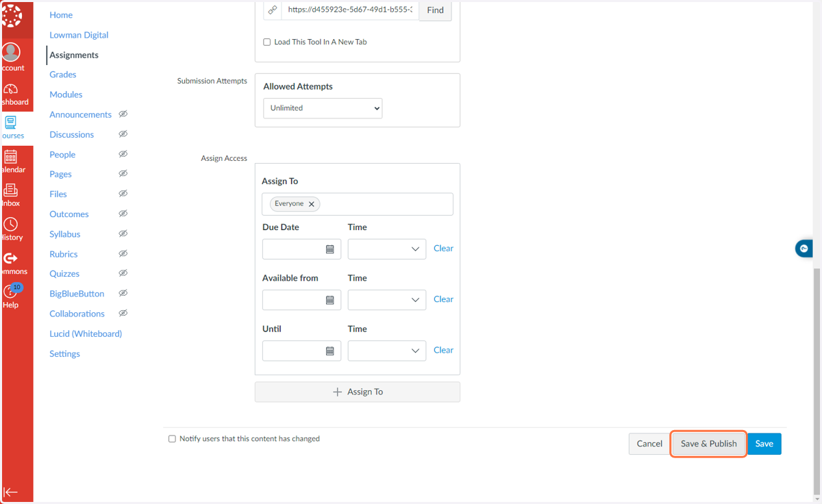Click hidden-eye icon next to Rubrics
This screenshot has height=504, width=822.
click(x=123, y=253)
